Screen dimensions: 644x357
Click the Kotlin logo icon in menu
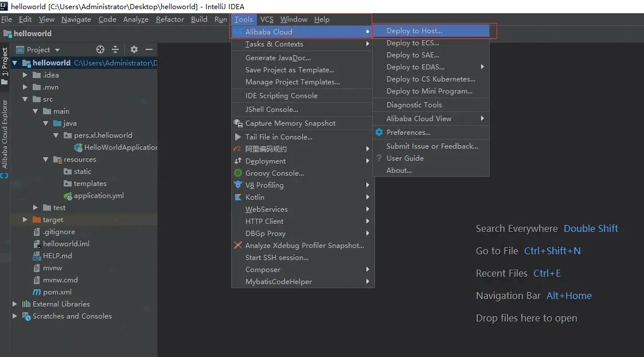click(x=238, y=197)
